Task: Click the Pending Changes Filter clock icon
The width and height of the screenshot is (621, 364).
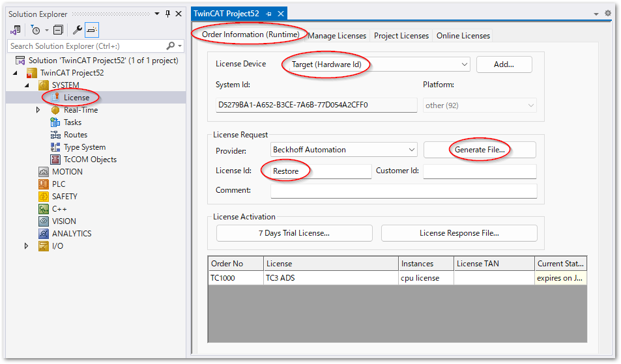Action: coord(35,30)
